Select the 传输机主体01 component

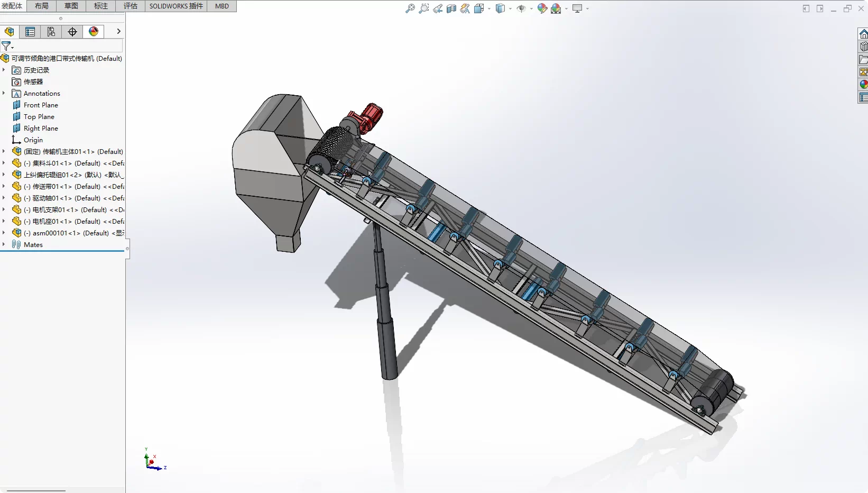click(73, 152)
